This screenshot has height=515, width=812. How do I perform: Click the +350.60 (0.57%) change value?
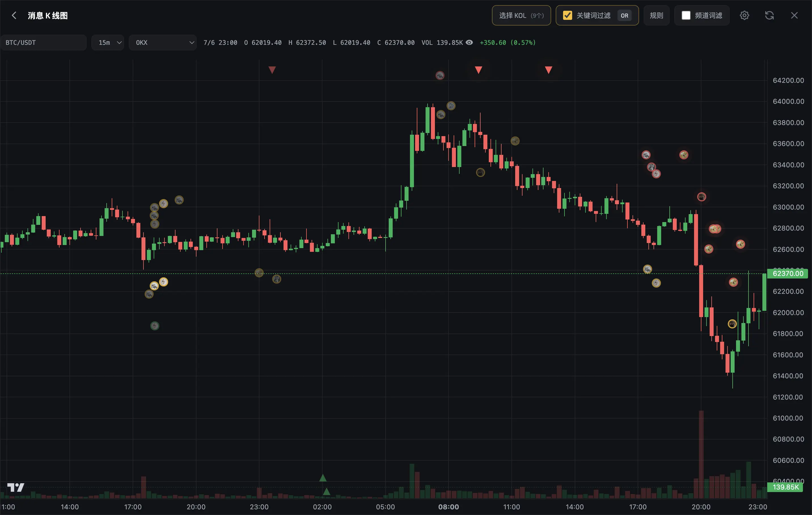[508, 43]
